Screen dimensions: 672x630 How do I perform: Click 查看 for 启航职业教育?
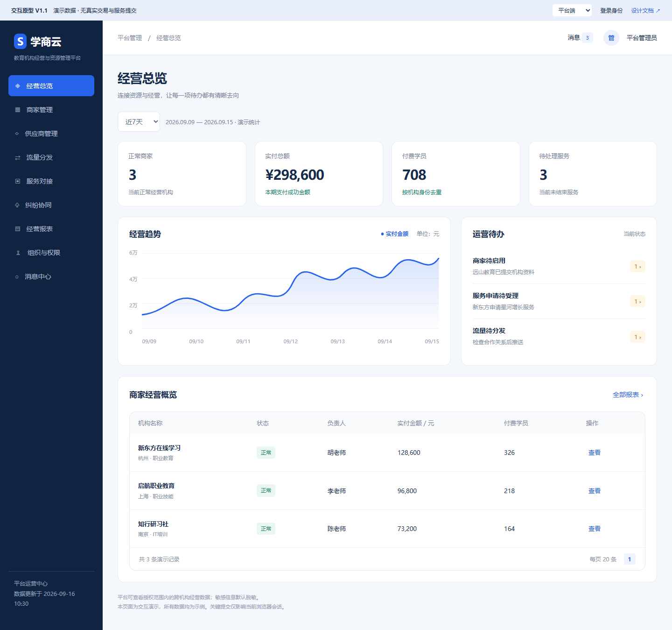click(595, 491)
